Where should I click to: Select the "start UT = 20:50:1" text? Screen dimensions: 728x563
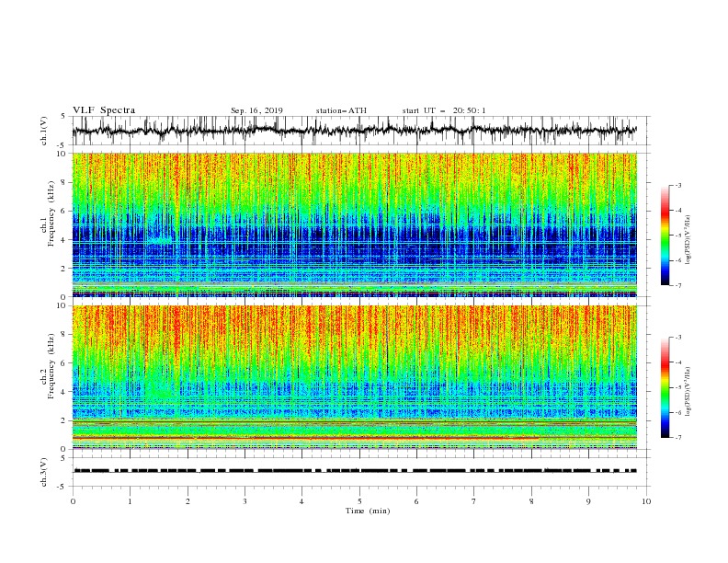point(444,110)
